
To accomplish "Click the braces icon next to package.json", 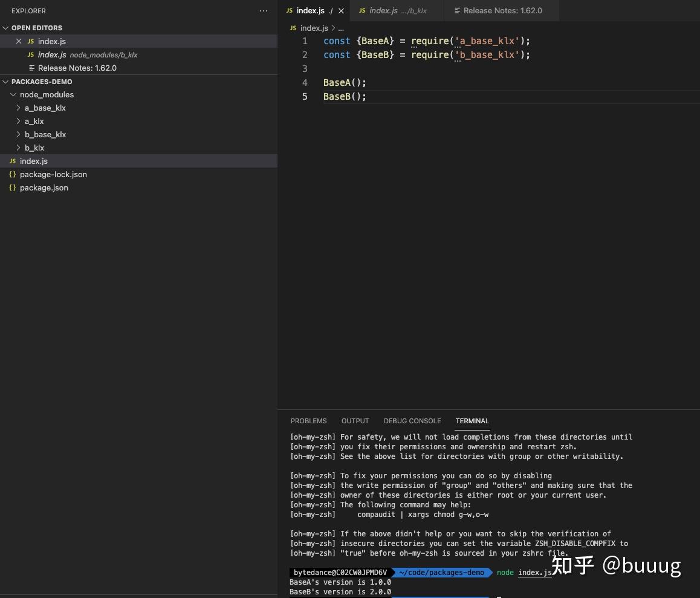I will [12, 187].
